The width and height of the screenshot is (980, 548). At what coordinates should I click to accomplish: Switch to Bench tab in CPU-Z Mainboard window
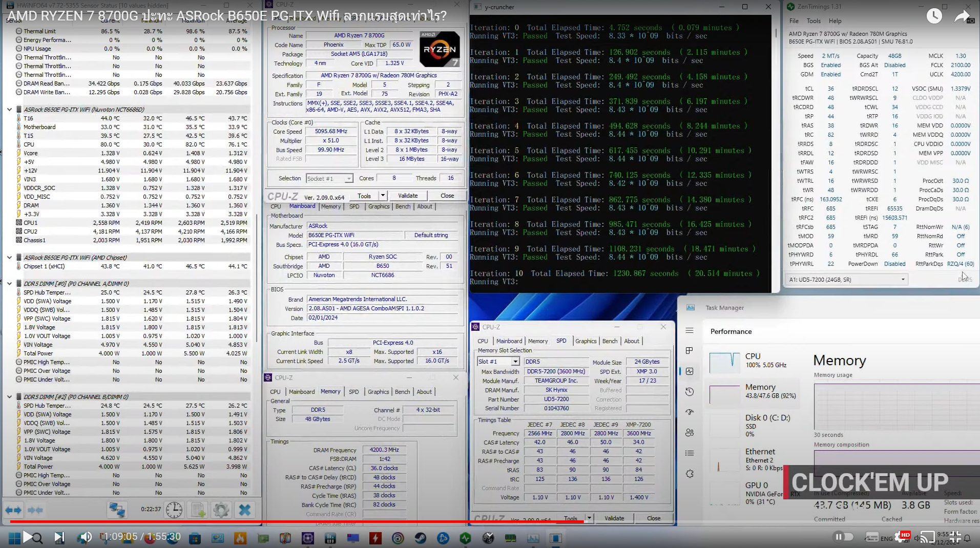point(403,206)
